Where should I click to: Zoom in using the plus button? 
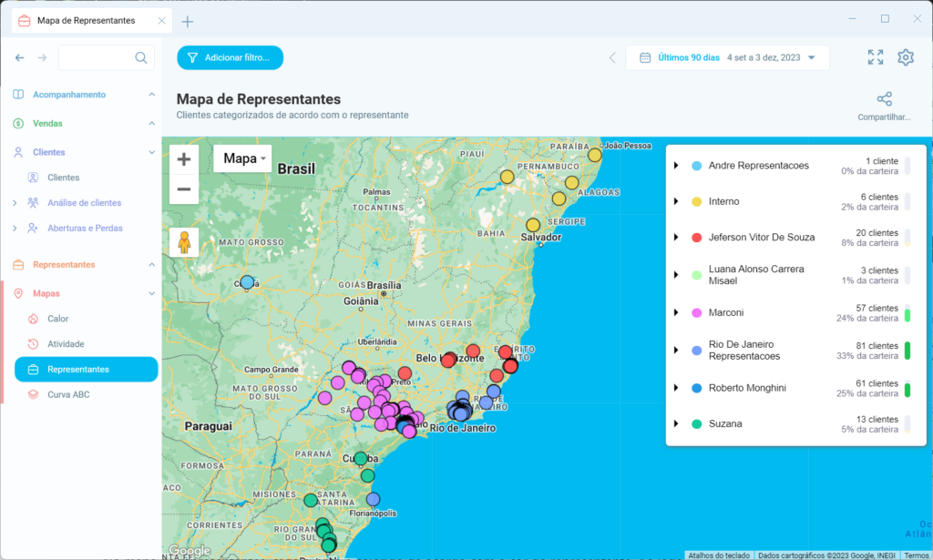pos(183,158)
